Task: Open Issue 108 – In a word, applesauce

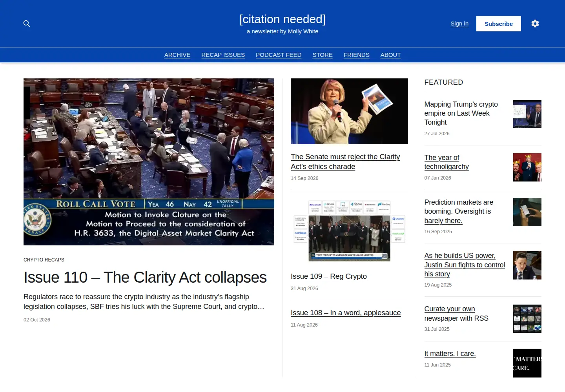Action: tap(346, 313)
